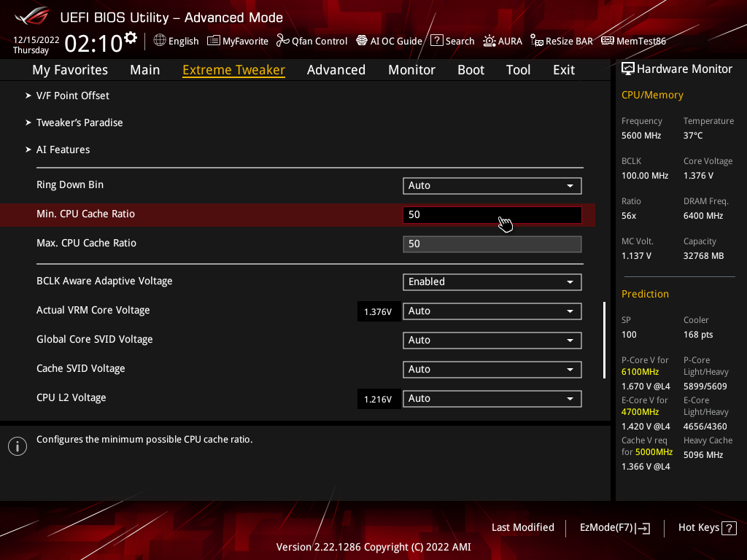
Task: Toggle ReSize BAR icon
Action: pyautogui.click(x=537, y=41)
